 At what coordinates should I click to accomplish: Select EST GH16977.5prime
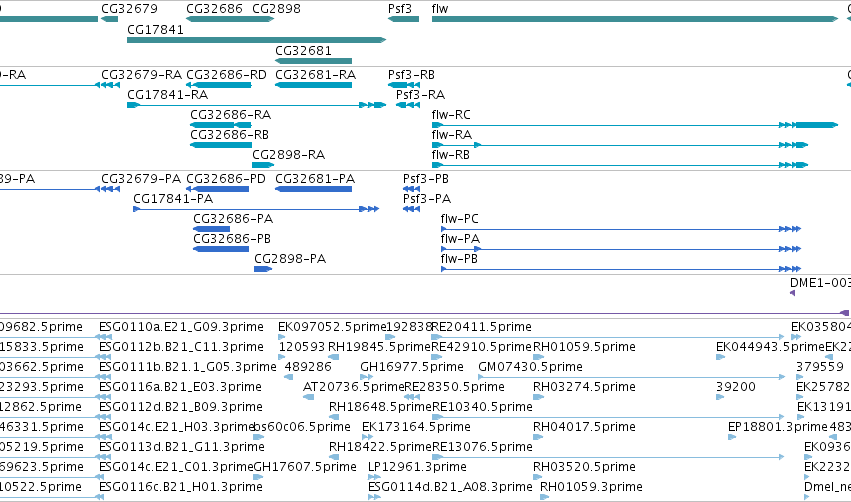click(412, 367)
